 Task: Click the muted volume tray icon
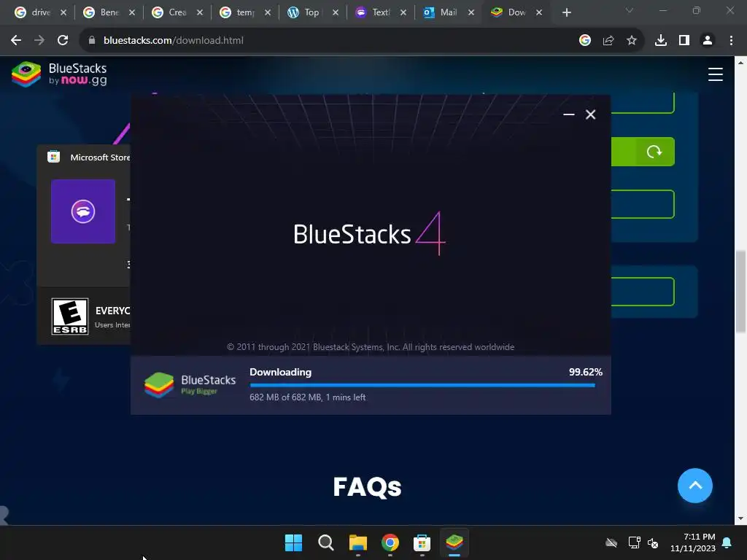[653, 542]
